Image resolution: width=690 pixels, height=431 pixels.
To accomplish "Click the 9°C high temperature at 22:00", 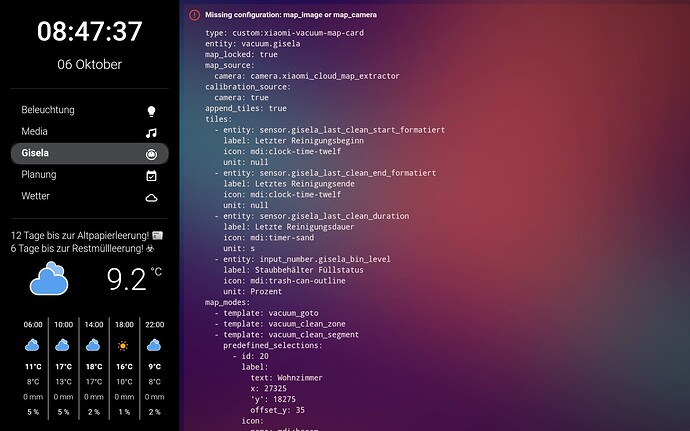I will point(154,367).
